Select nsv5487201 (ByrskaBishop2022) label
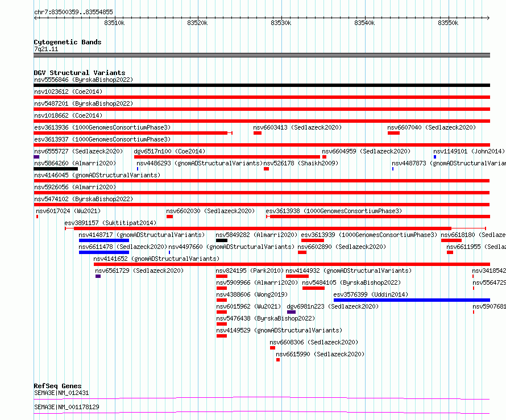Viewport: 506px width, 420px height. click(84, 103)
